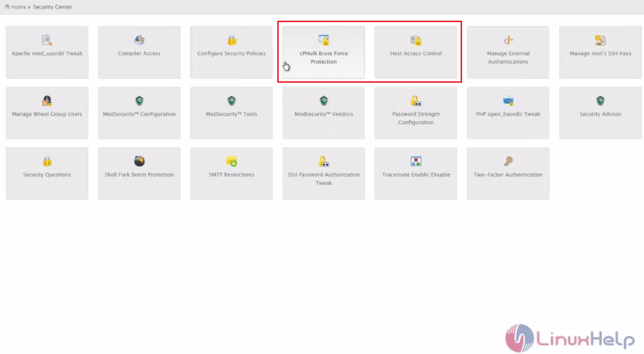Click Security Center breadcrumb text
The width and height of the screenshot is (644, 354).
[x=52, y=7]
